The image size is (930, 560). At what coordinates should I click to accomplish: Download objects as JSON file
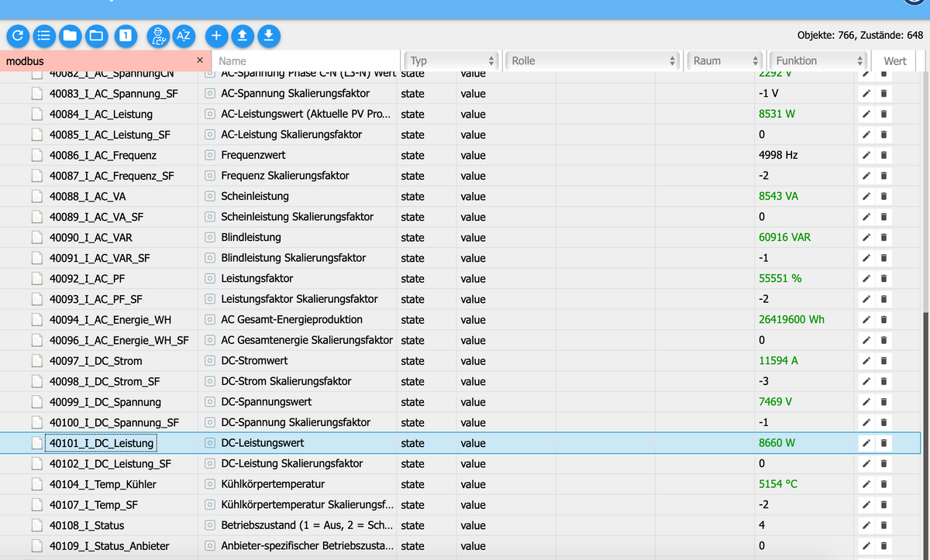pos(268,35)
